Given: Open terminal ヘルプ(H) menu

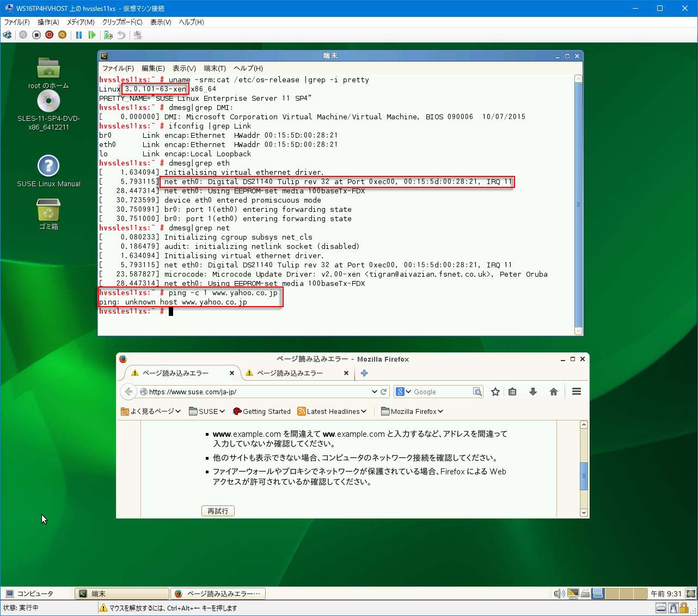Looking at the screenshot, I should click(248, 68).
